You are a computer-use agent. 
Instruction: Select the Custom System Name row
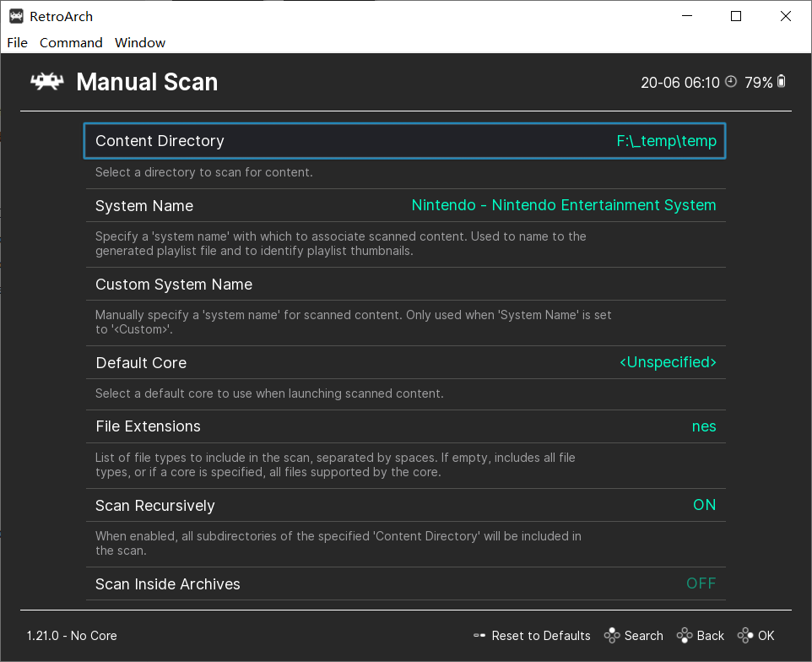point(405,285)
